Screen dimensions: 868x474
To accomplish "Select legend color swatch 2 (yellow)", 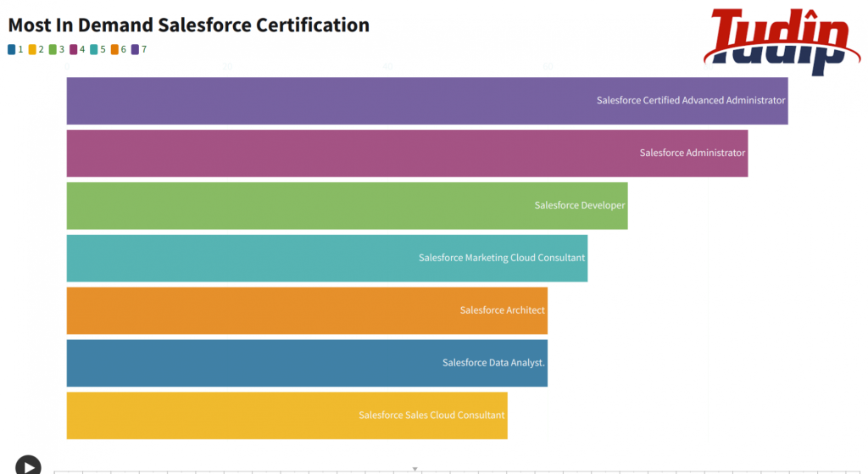I will (32, 50).
